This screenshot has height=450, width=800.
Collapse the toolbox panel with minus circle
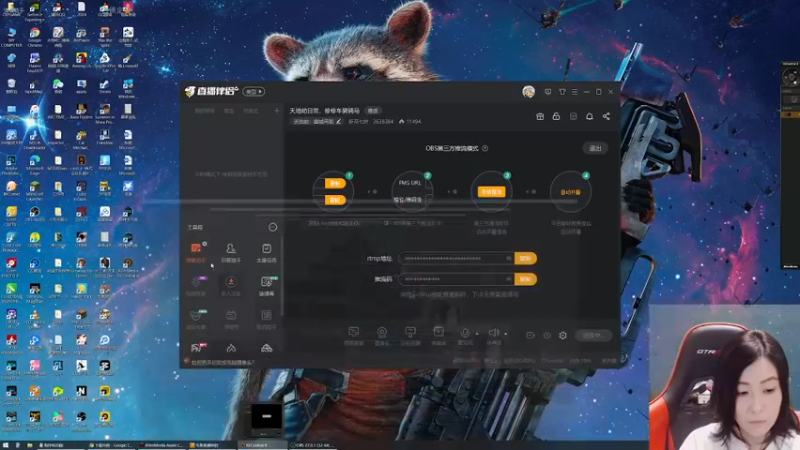273,227
